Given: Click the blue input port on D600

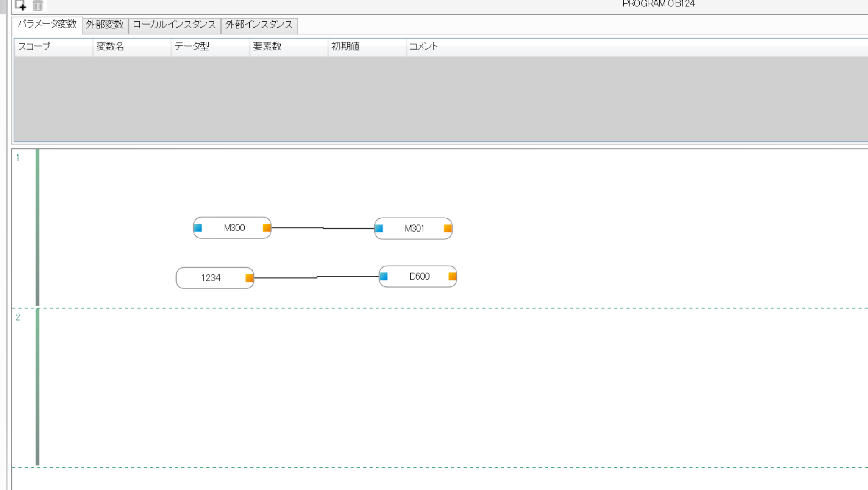Looking at the screenshot, I should coord(384,277).
